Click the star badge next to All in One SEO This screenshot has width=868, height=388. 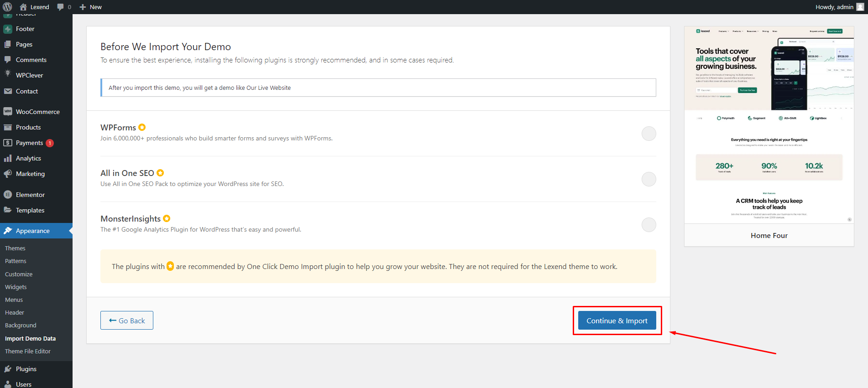160,173
